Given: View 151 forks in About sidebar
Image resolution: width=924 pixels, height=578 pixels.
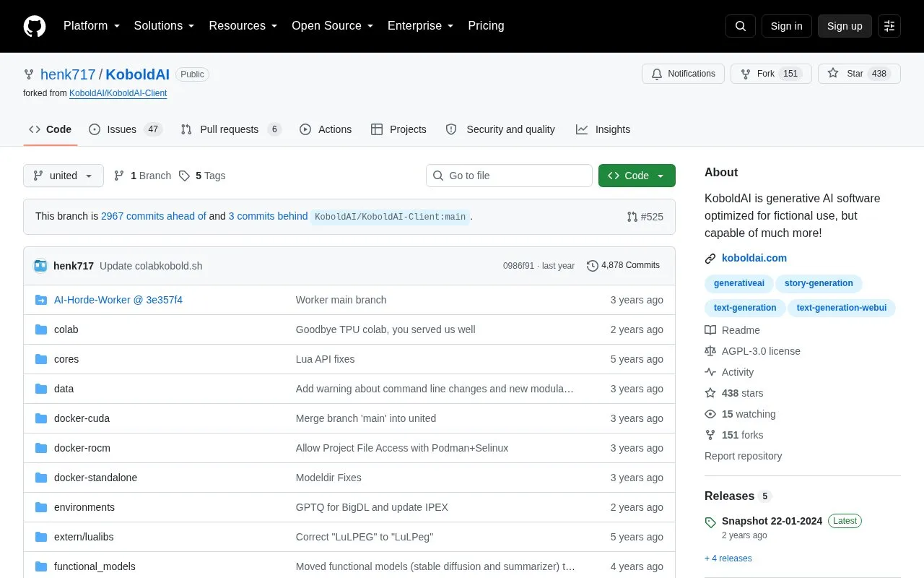Looking at the screenshot, I should (733, 435).
